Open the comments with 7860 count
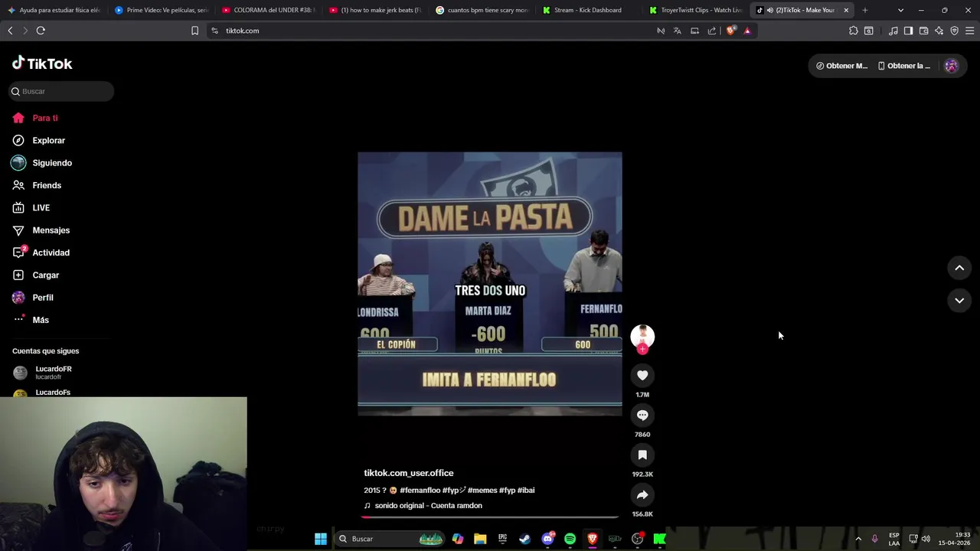 coord(642,415)
